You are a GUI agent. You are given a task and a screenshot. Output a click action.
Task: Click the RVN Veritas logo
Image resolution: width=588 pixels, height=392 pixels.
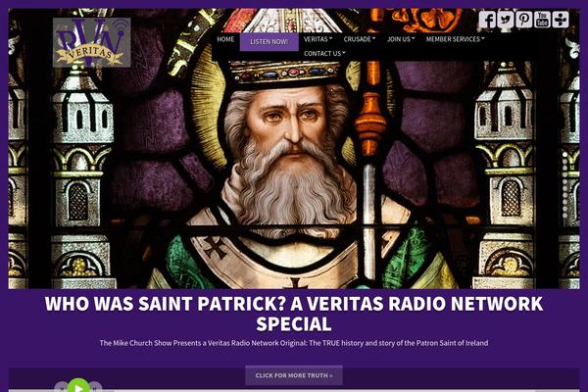[x=92, y=42]
